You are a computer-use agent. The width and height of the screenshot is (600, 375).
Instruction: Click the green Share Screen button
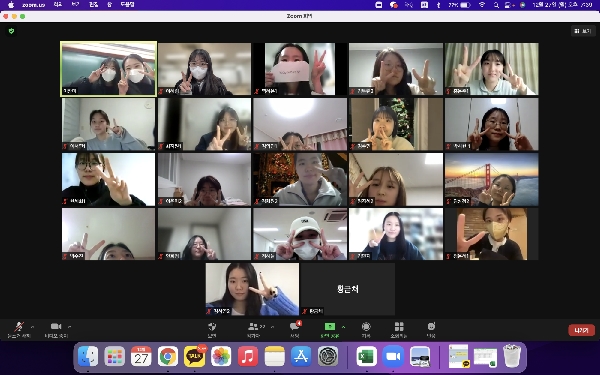pos(329,330)
